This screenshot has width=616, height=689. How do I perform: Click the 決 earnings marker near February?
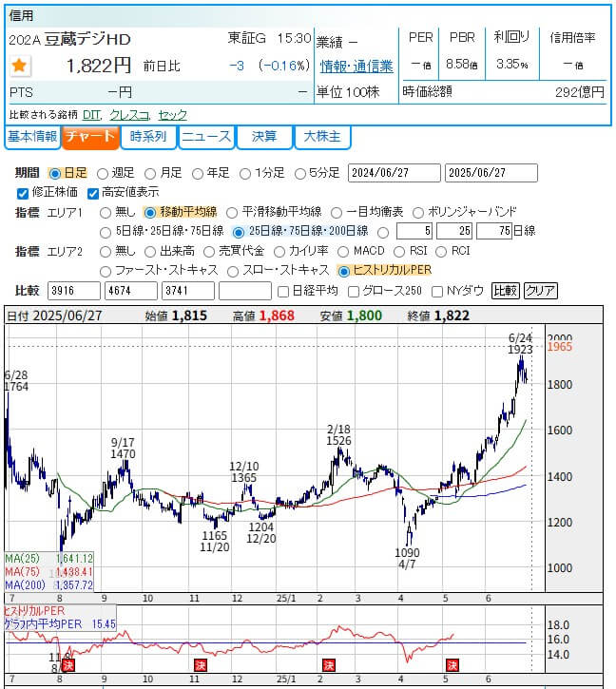[329, 665]
